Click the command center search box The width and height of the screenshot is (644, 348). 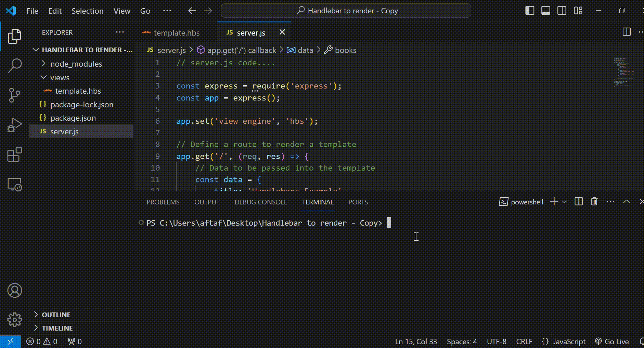pos(346,11)
